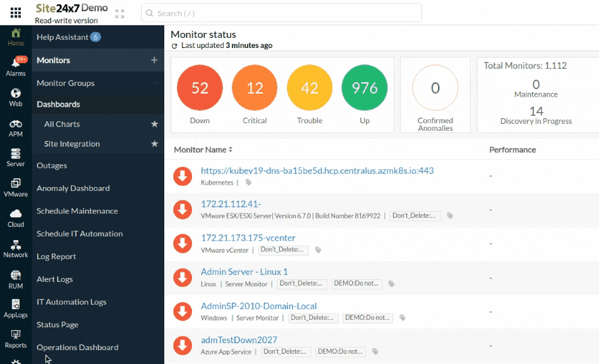
Task: Open the Cloud module icon
Action: click(16, 218)
